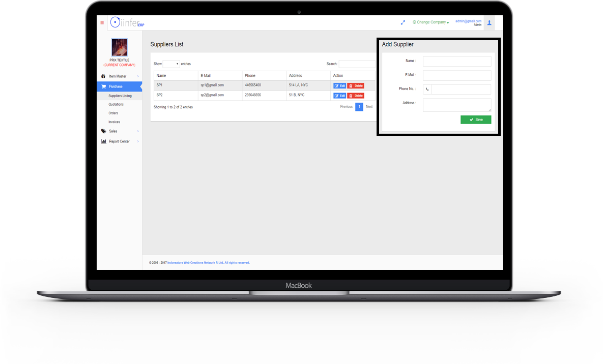Toggle the hamburger sidebar menu icon
603x364 pixels.
[x=102, y=23]
